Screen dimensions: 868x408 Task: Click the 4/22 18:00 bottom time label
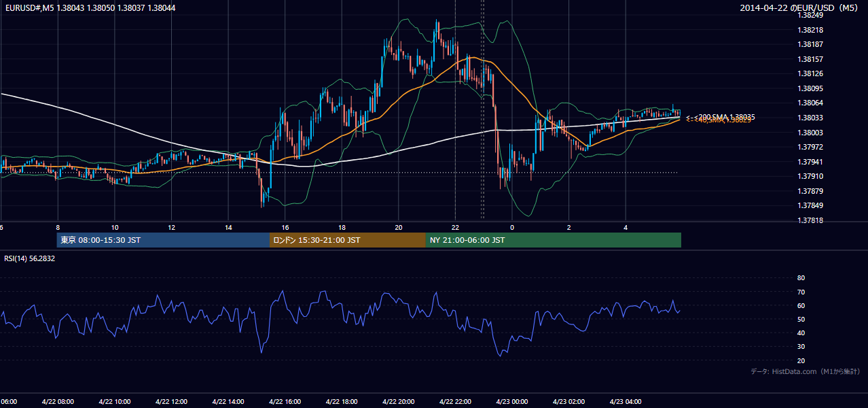[342, 401]
